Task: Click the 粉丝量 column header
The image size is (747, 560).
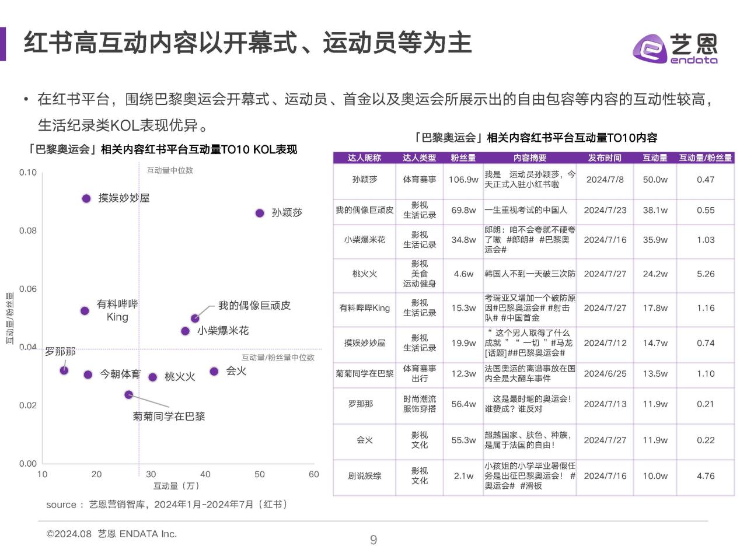Action: (x=463, y=157)
